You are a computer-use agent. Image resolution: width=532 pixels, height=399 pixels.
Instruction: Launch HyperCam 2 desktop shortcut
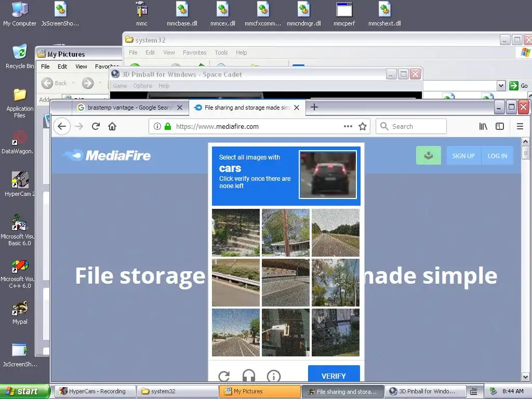[20, 184]
